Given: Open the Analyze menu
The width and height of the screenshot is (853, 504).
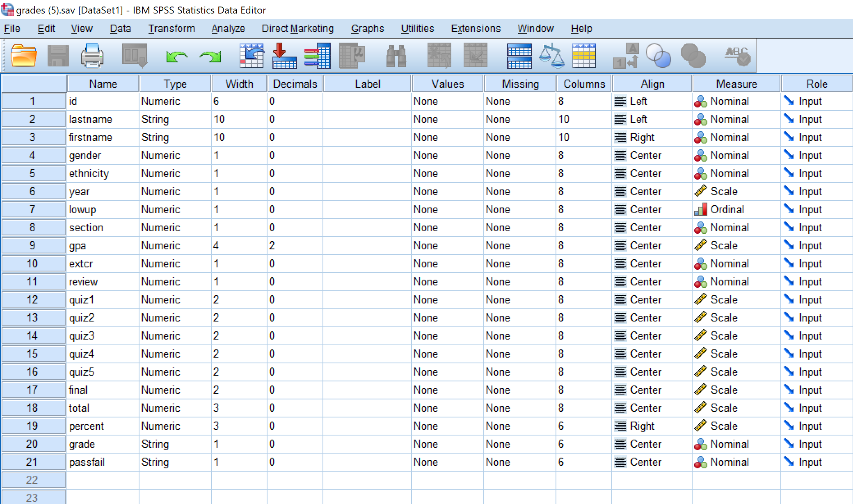Looking at the screenshot, I should pyautogui.click(x=228, y=28).
